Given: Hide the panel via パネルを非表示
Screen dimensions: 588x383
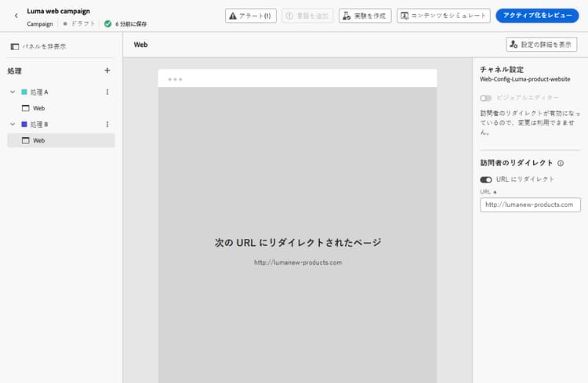Looking at the screenshot, I should click(x=38, y=46).
